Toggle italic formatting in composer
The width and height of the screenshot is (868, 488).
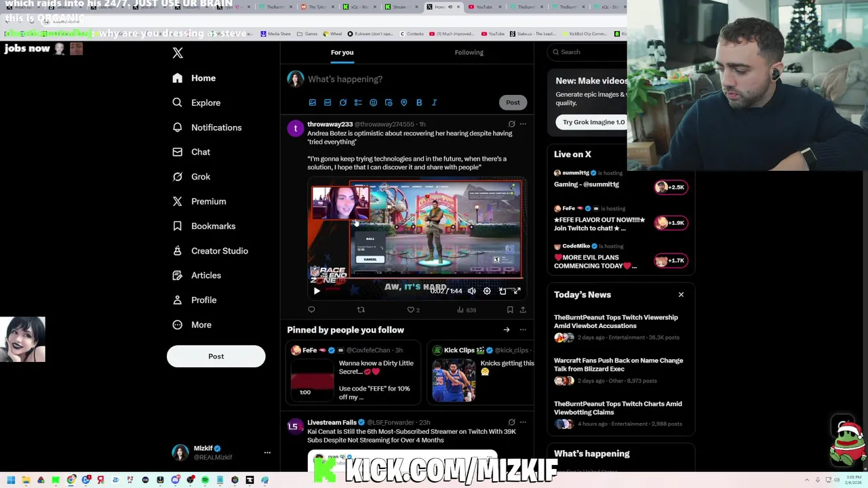click(x=434, y=102)
